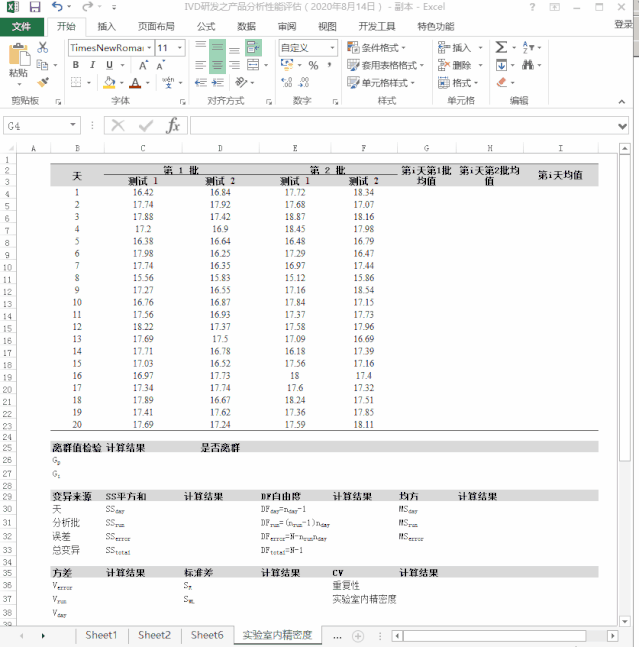Click 登录 (Sign in) link
The width and height of the screenshot is (639, 647).
tap(623, 26)
